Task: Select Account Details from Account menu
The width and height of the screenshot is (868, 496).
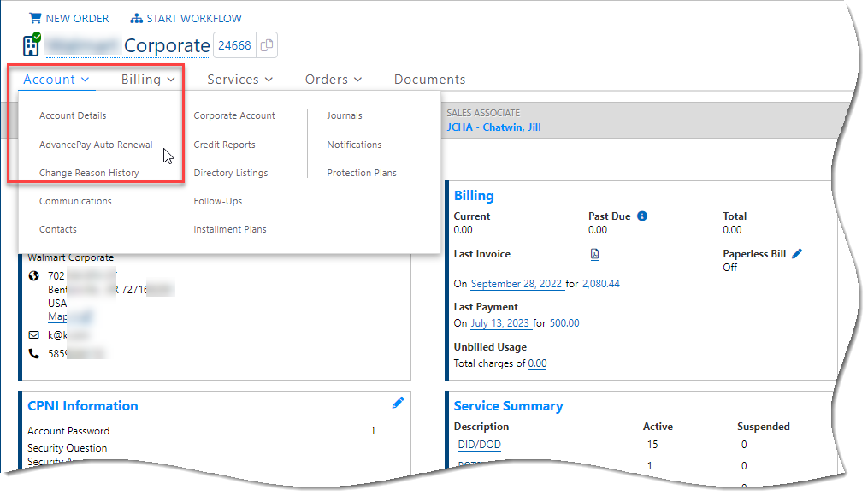Action: pyautogui.click(x=74, y=115)
